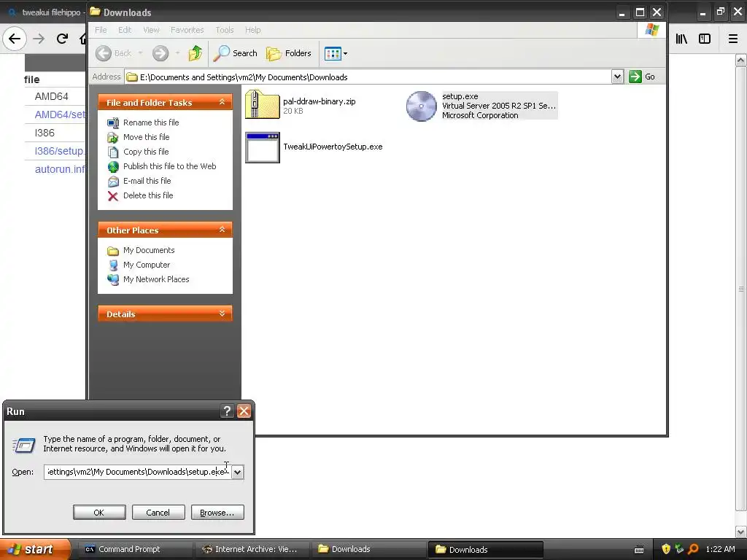Select TweakUiPowertoySetup.exe icon
This screenshot has width=747, height=560.
[x=263, y=147]
